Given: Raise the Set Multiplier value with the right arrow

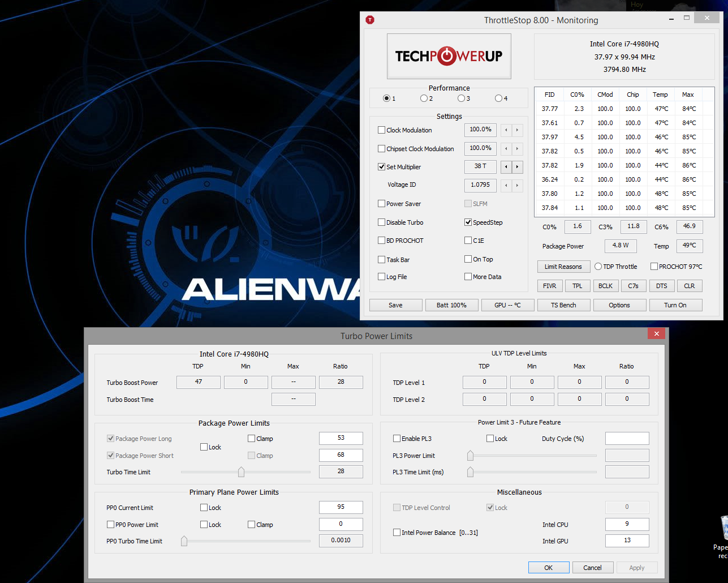Looking at the screenshot, I should pos(517,167).
